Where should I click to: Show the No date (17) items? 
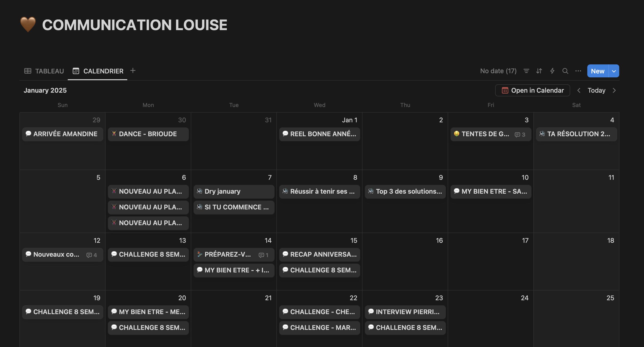498,71
